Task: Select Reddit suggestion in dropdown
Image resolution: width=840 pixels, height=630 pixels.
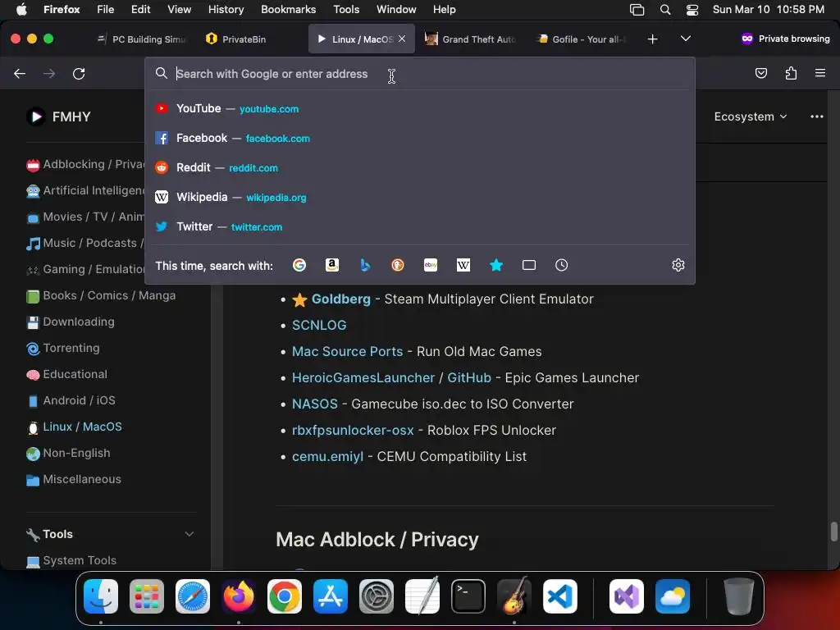Action: 420,167
